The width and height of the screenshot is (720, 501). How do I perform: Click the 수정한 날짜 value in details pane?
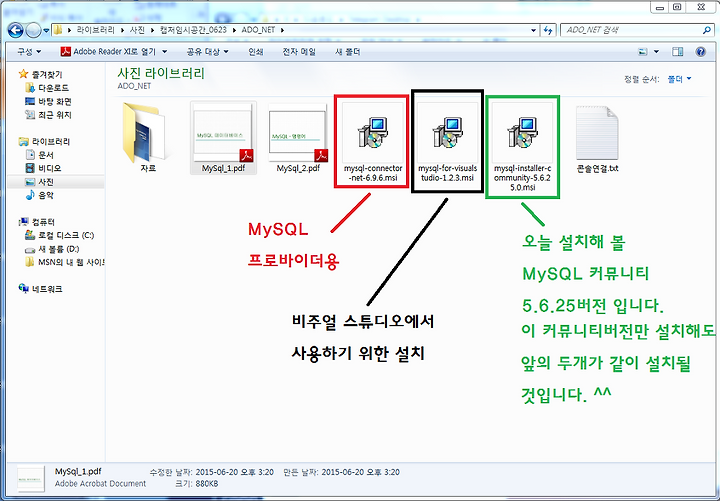click(235, 472)
